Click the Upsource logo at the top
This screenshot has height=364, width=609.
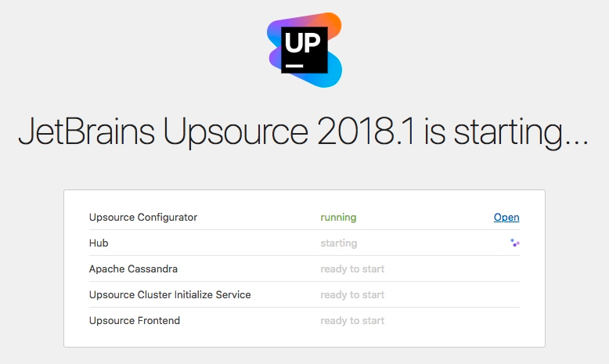click(304, 50)
